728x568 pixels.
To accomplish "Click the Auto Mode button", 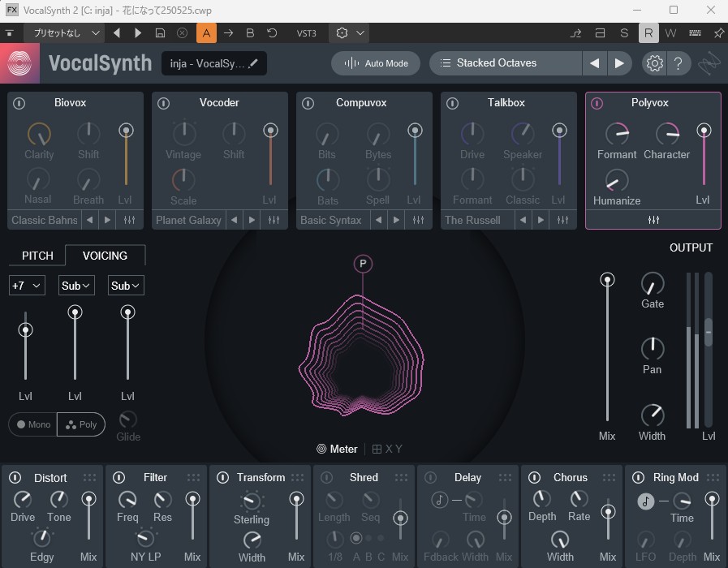I will 376,63.
